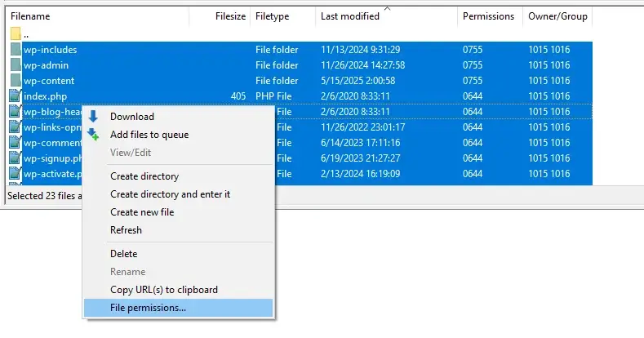Click the wp-includes folder icon
The height and width of the screenshot is (338, 644).
click(x=16, y=50)
